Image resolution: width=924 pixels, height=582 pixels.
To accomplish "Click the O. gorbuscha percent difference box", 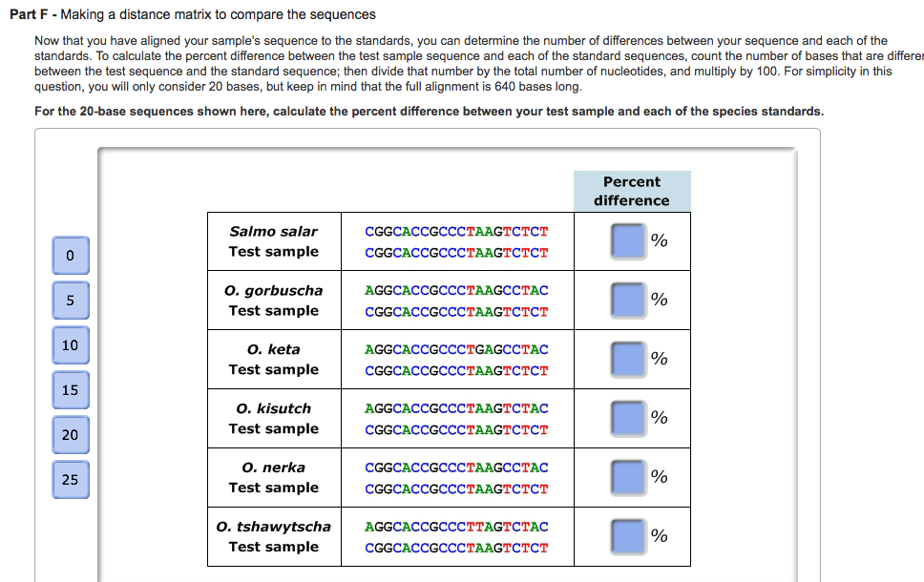I will coord(629,300).
